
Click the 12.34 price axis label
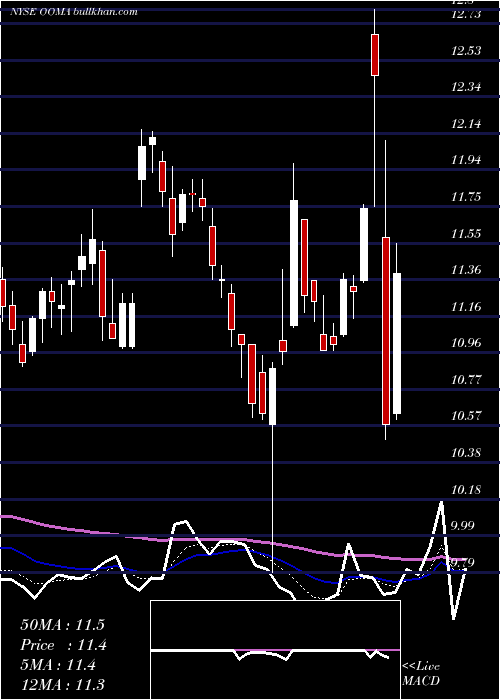coord(466,87)
